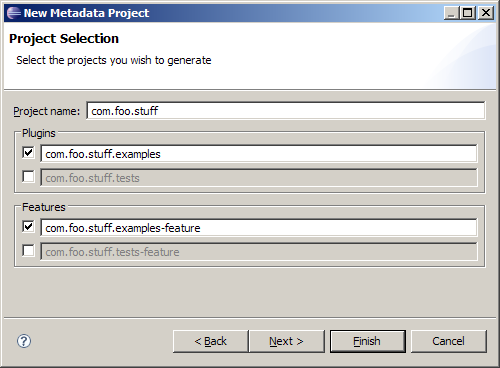Cancel the new project wizard
The width and height of the screenshot is (500, 368).
(449, 341)
